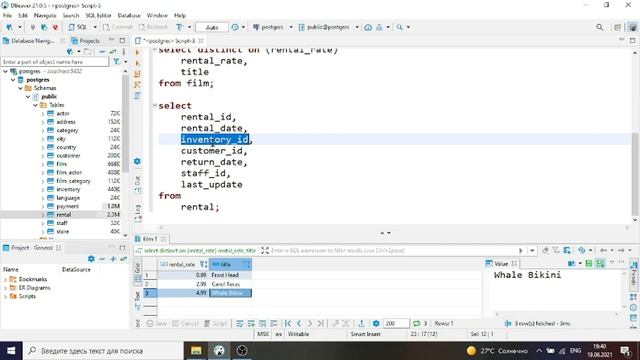Select the Frost Head cell
This screenshot has height=360, width=640.
pyautogui.click(x=230, y=275)
